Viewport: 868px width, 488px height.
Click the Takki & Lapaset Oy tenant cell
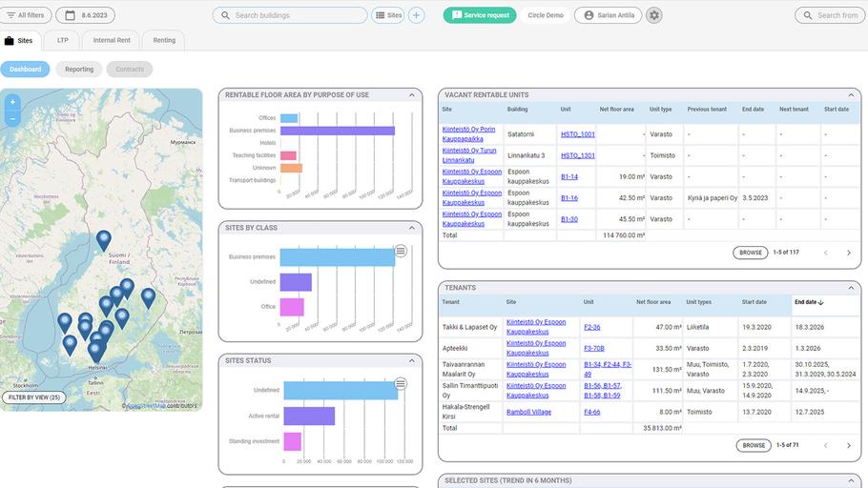469,327
